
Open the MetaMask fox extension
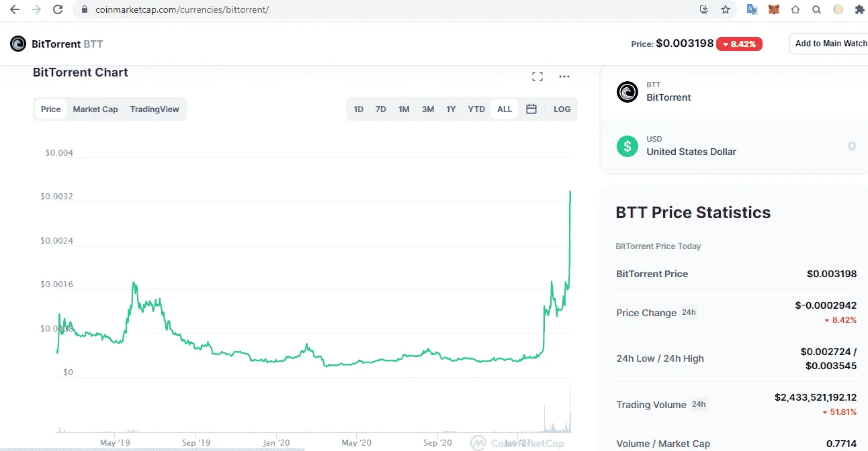click(774, 9)
